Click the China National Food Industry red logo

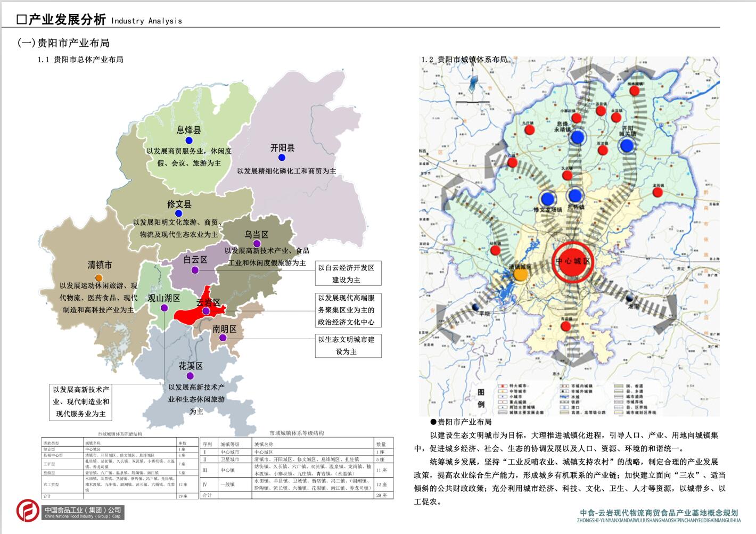pos(29,511)
